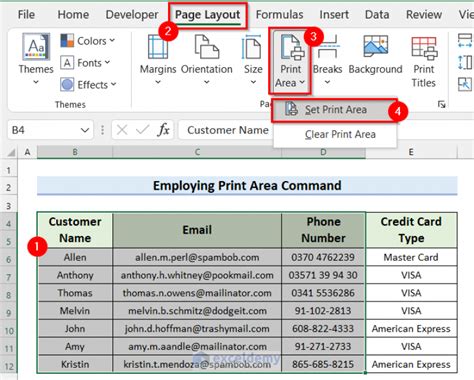The height and width of the screenshot is (380, 474).
Task: Open the Name Box dropdown arrow
Action: [85, 130]
